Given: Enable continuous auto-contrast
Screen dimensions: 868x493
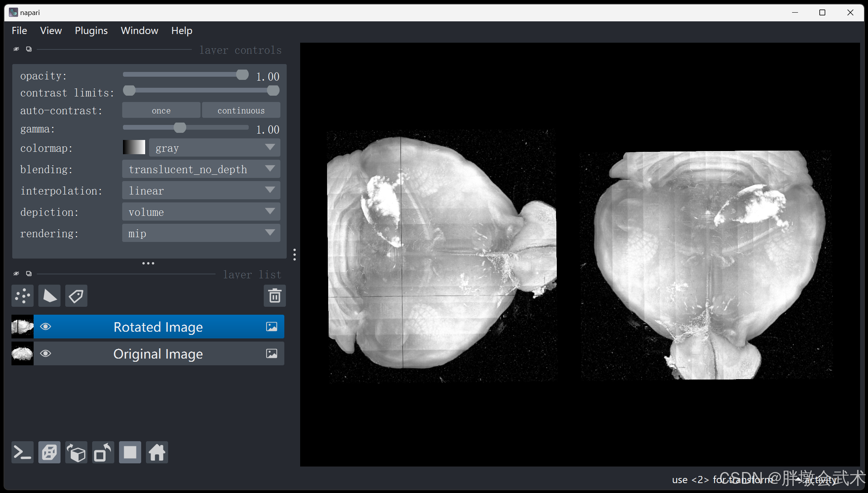Looking at the screenshot, I should pos(241,110).
